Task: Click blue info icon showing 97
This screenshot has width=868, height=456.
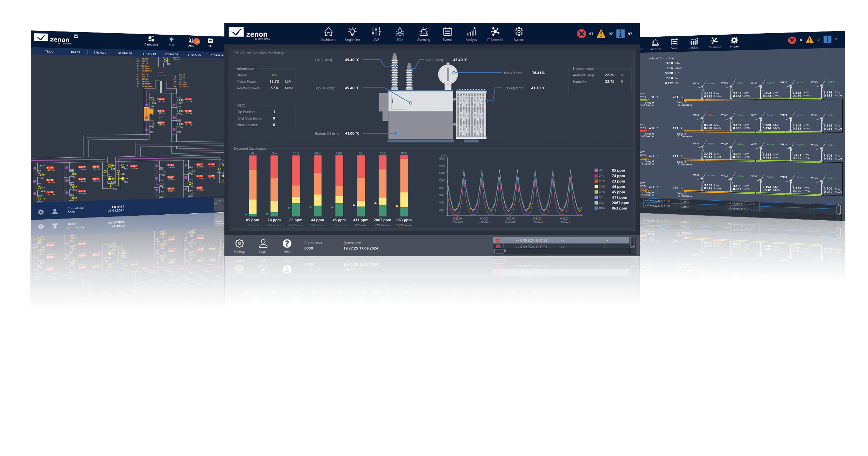Action: pyautogui.click(x=620, y=34)
